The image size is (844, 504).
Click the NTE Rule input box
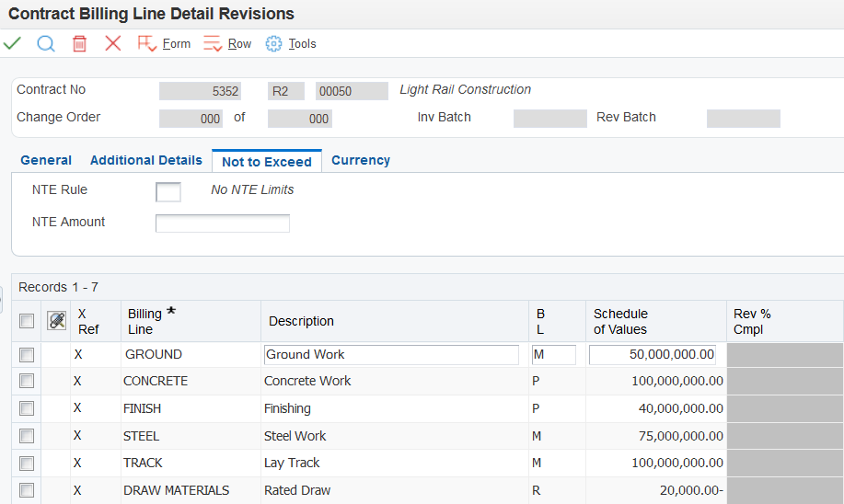pos(168,192)
